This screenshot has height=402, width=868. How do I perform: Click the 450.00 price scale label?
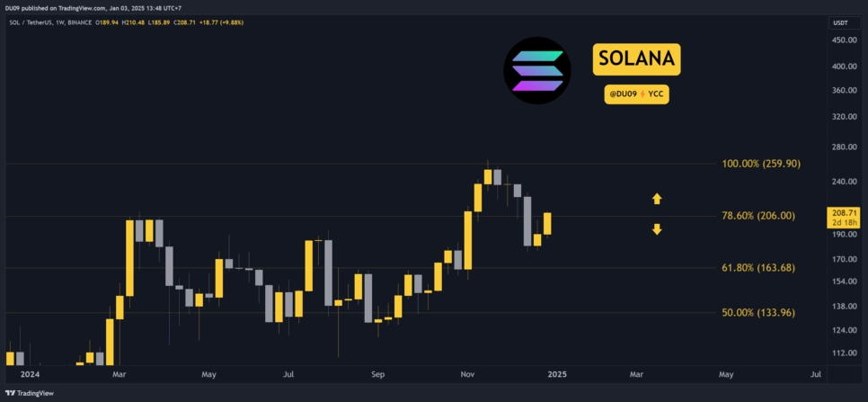pyautogui.click(x=843, y=40)
